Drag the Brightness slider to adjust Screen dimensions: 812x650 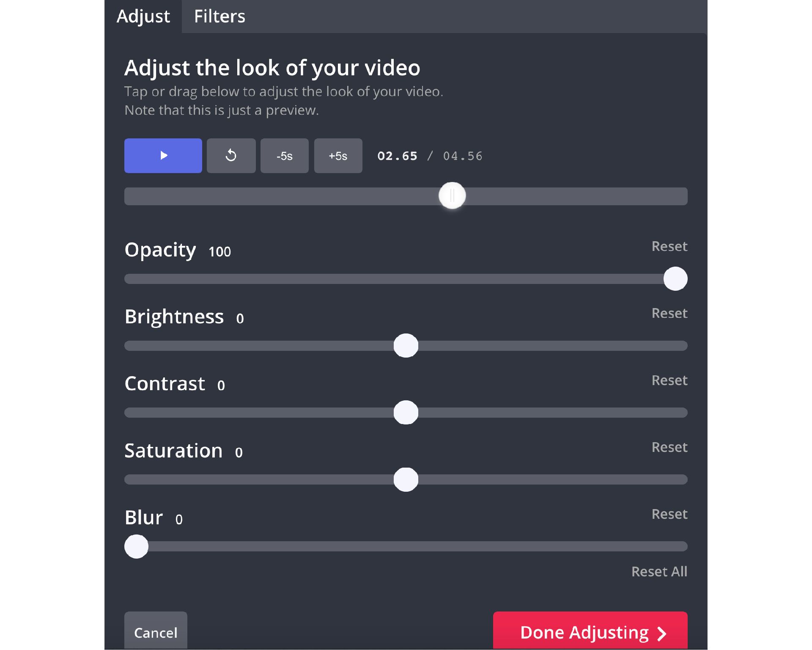[406, 346]
